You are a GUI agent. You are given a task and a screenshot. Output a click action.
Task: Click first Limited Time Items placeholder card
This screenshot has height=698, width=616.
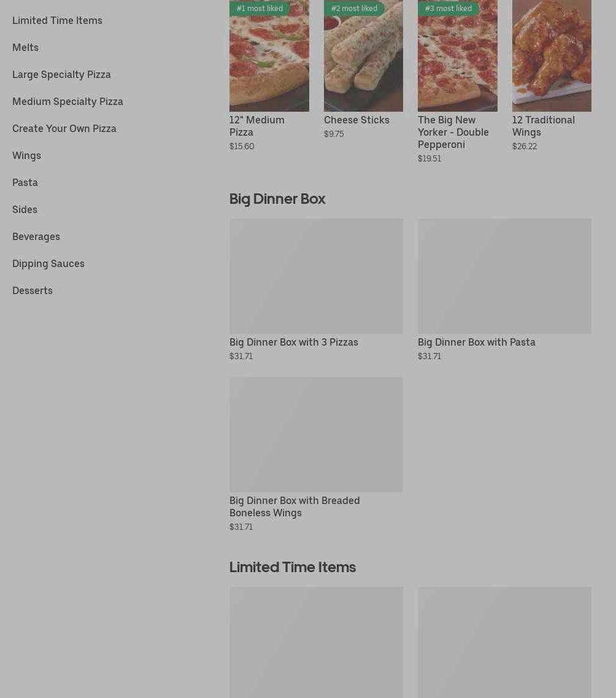pyautogui.click(x=316, y=642)
